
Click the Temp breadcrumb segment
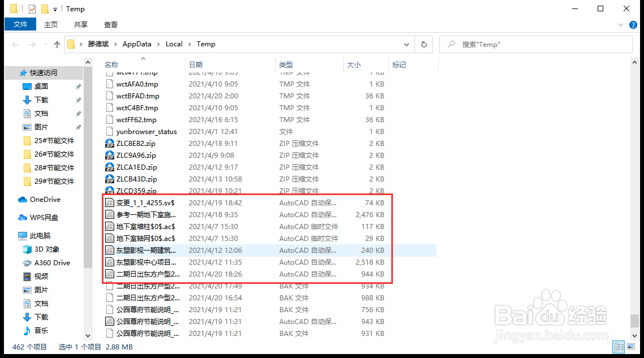point(206,44)
